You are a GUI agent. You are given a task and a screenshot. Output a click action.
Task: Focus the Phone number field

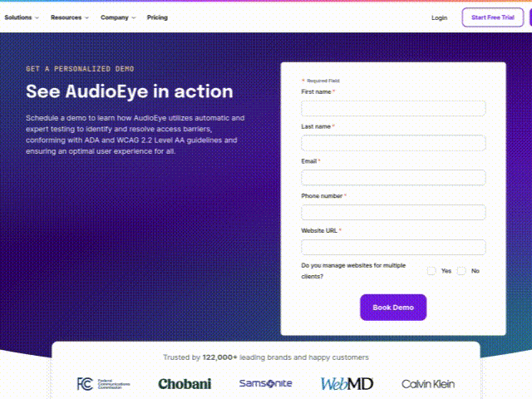pos(393,213)
